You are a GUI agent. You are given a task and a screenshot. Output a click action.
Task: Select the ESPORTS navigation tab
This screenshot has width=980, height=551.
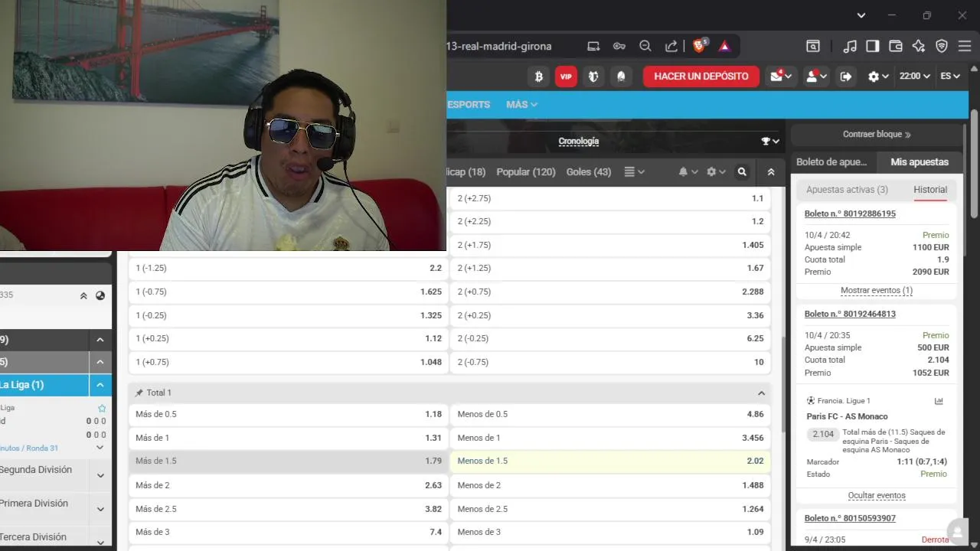tap(469, 104)
